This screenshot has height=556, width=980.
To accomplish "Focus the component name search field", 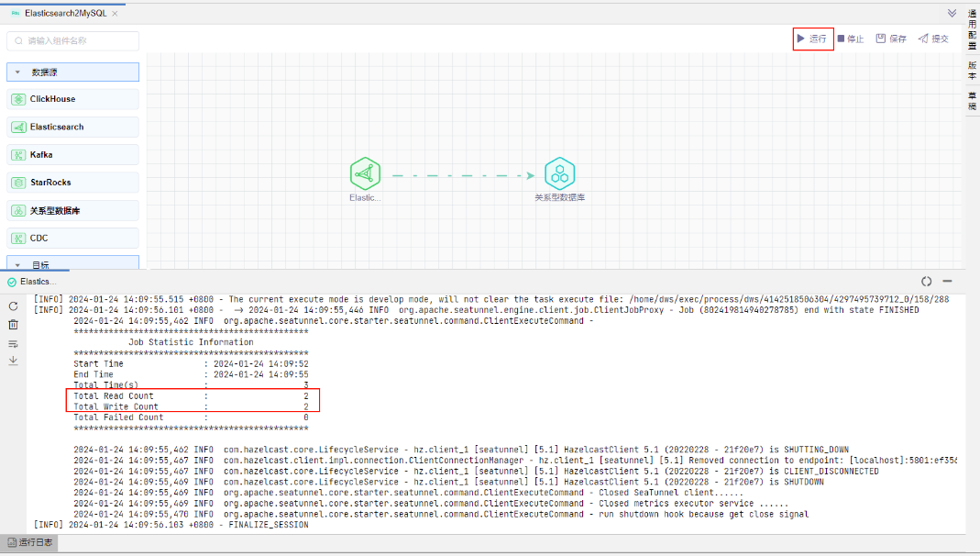I will coord(73,40).
